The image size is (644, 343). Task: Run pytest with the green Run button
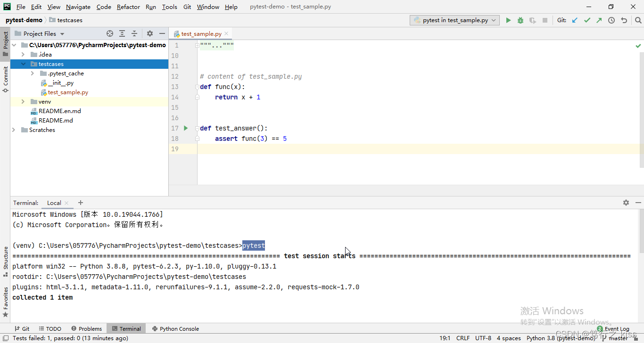tap(508, 20)
